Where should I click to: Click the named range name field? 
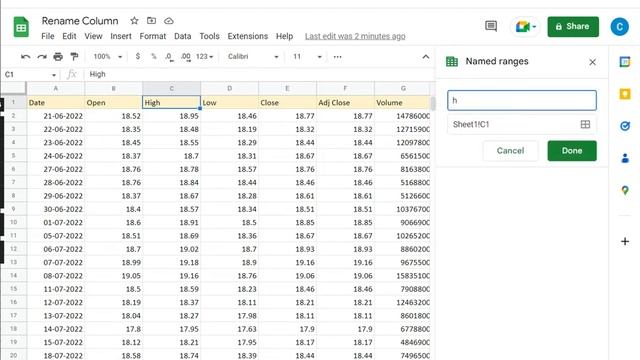point(522,100)
